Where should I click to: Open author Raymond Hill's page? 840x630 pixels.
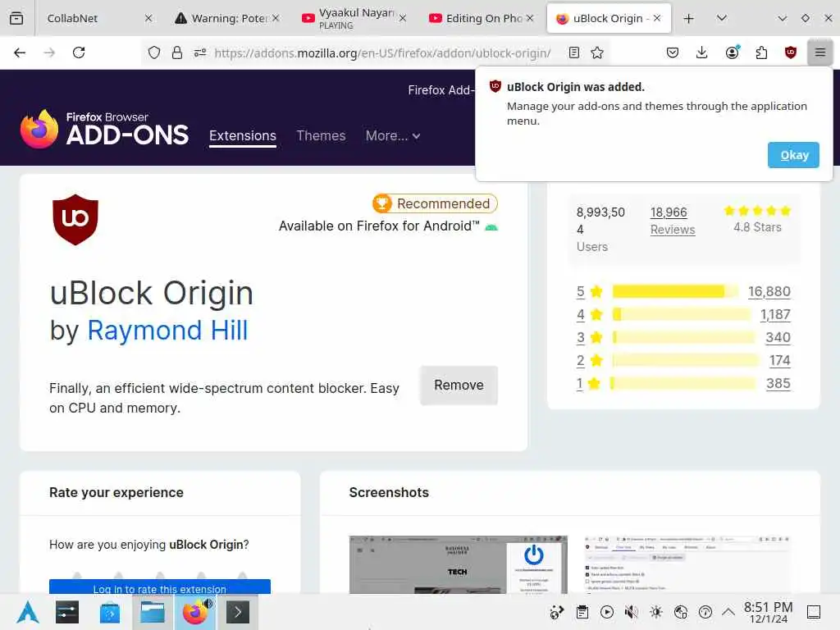[167, 330]
